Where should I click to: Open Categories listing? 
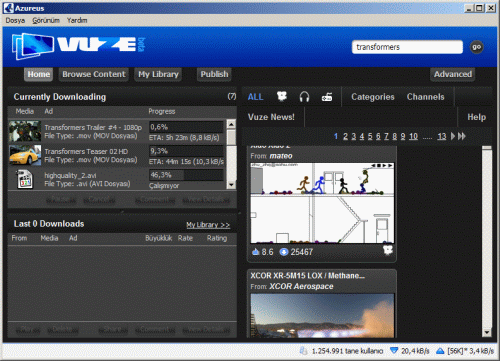click(373, 97)
